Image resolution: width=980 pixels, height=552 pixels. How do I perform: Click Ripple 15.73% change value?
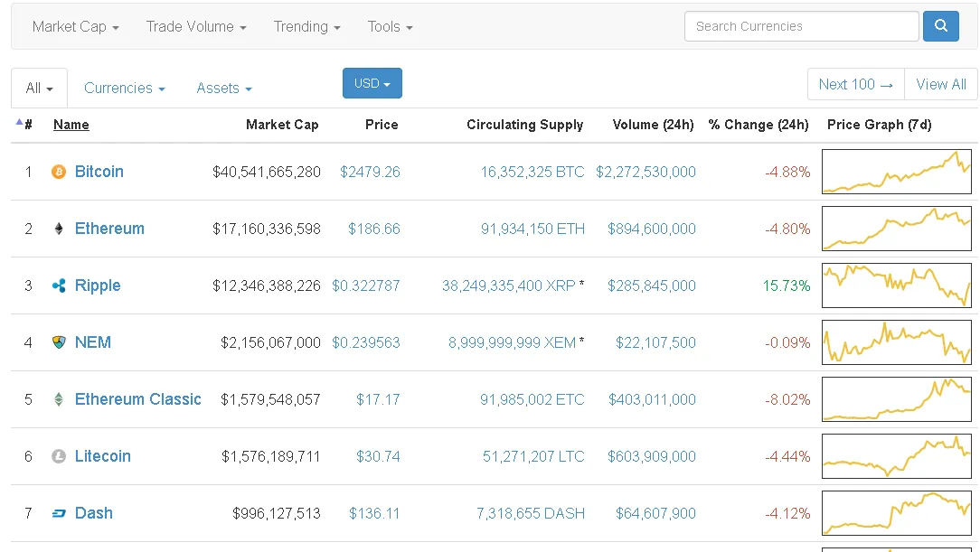click(787, 286)
